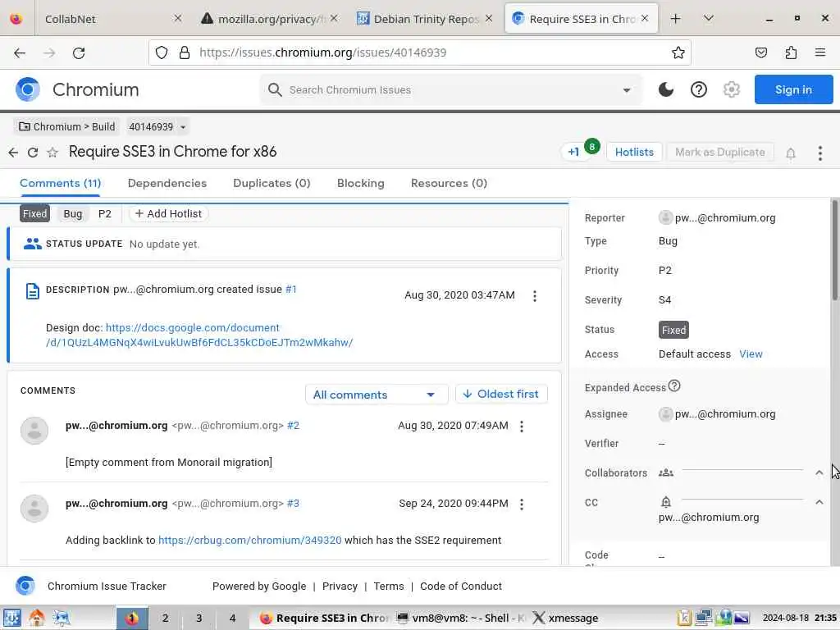Click the Sign in button
This screenshot has height=630, width=840.
[x=793, y=89]
